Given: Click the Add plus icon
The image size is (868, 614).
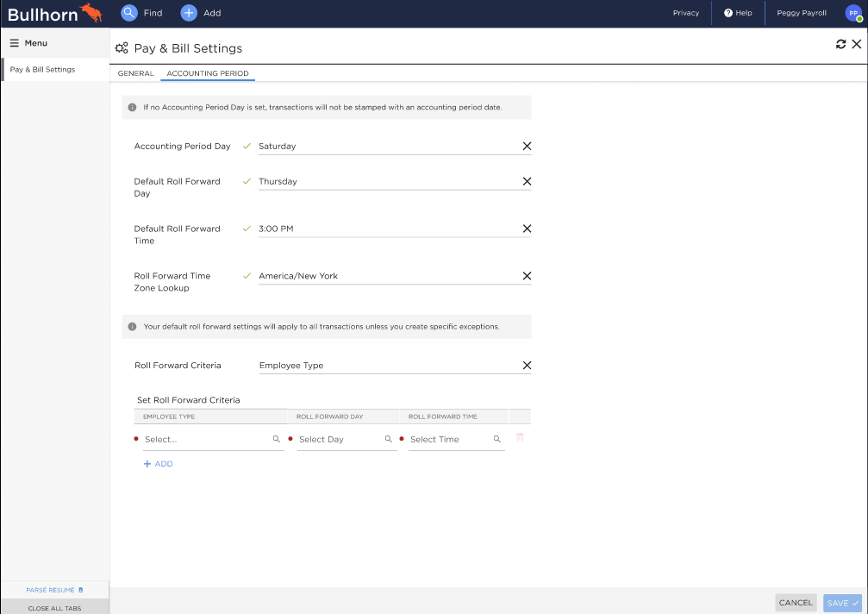Looking at the screenshot, I should coord(189,13).
